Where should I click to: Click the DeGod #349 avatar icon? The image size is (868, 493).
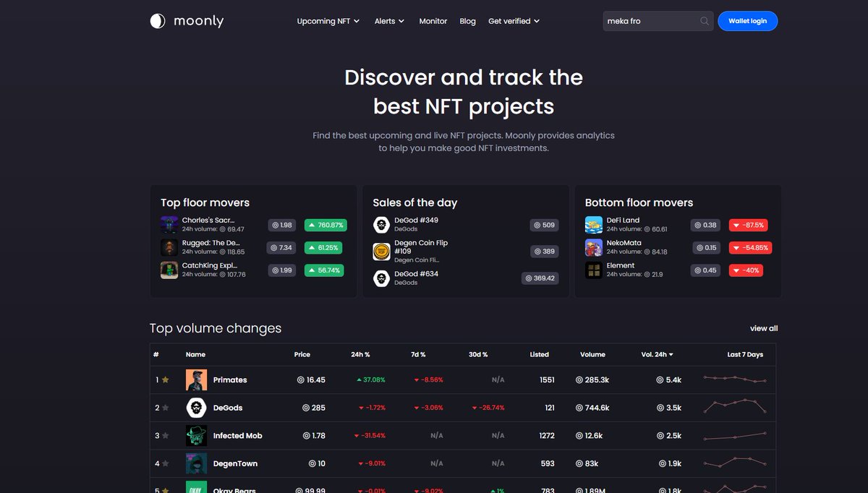click(382, 225)
